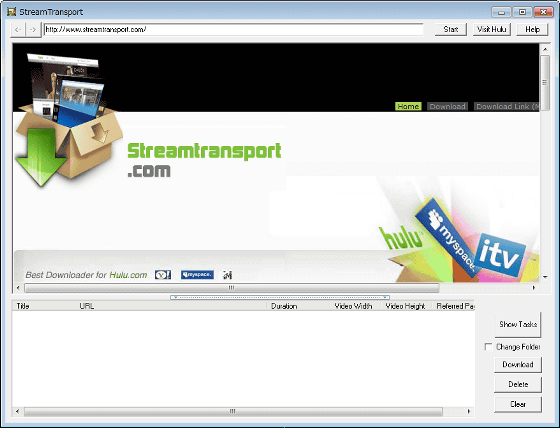
Task: Open the Download Link tab on webpage
Action: point(506,106)
